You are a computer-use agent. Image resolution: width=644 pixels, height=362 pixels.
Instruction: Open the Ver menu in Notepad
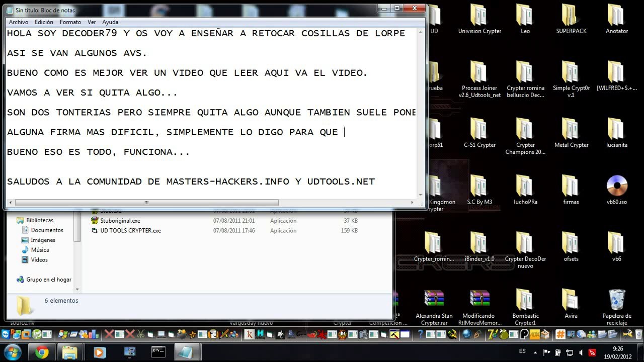coord(92,22)
